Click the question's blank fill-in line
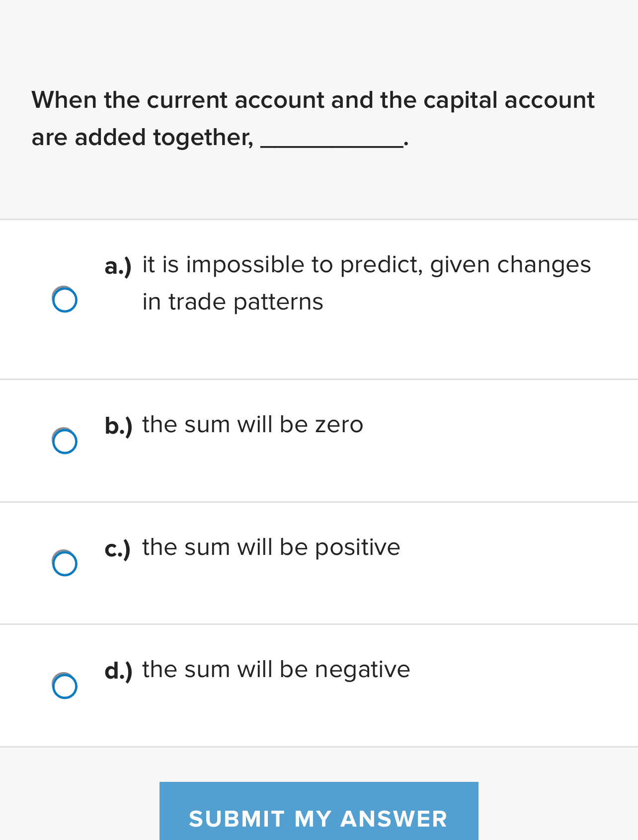 332,145
